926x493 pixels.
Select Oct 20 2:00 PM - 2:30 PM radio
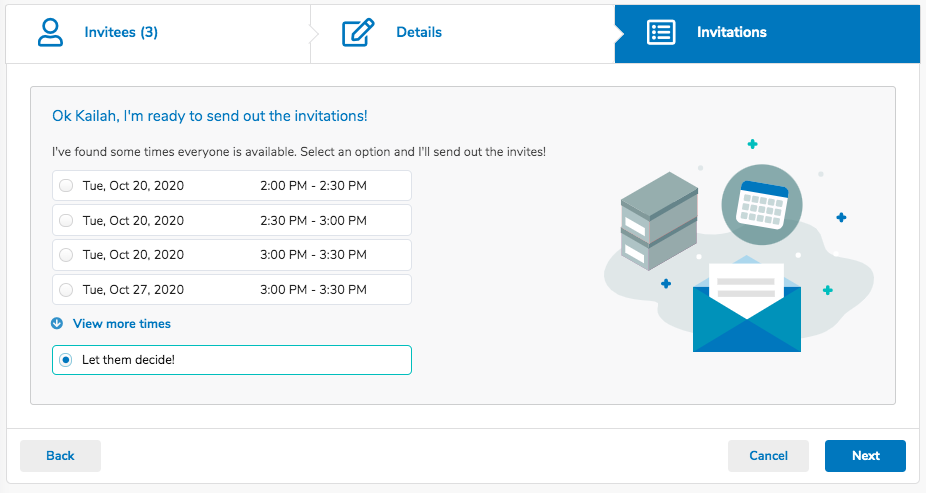66,185
